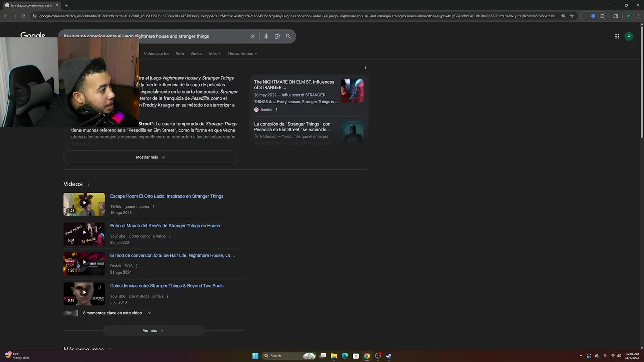Open options for gamehouseba TikTok result

pyautogui.click(x=153, y=207)
